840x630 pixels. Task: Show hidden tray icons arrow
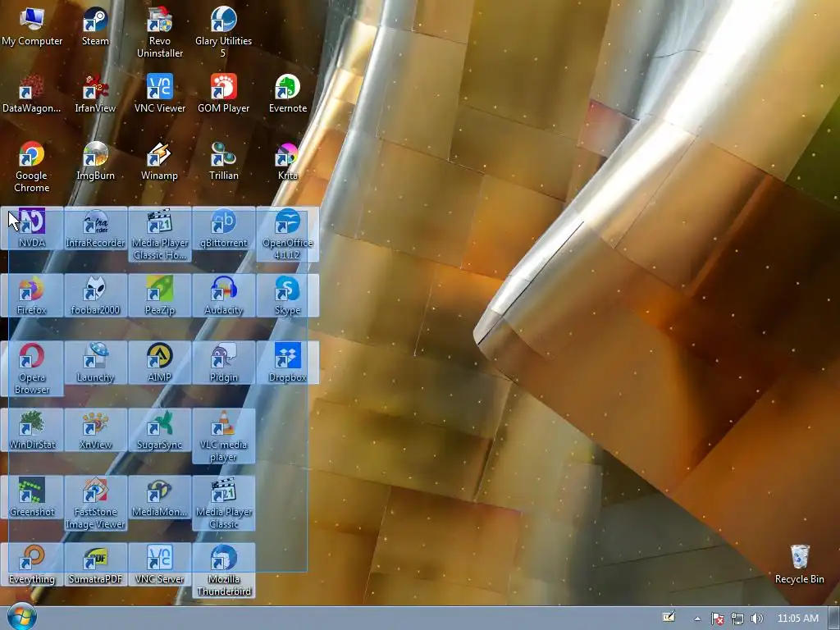pos(697,619)
